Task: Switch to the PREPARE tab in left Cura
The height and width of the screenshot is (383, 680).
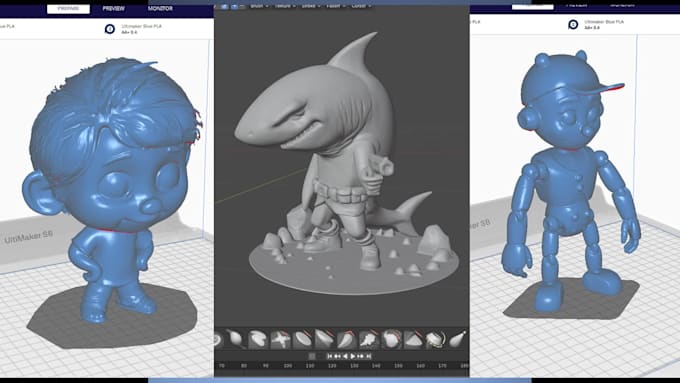Action: [69, 9]
